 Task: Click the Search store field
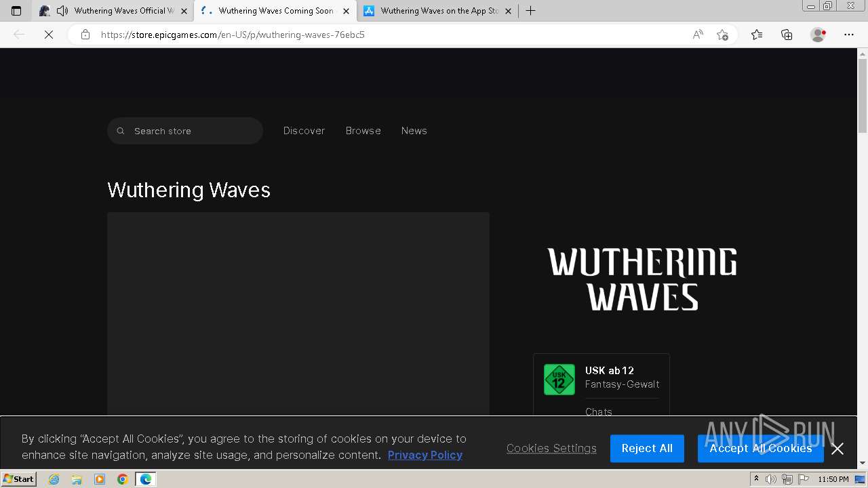[x=185, y=131]
